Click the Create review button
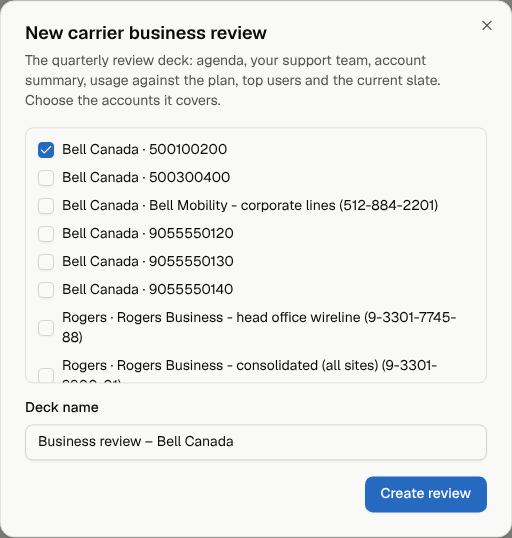This screenshot has width=512, height=538. [x=426, y=494]
